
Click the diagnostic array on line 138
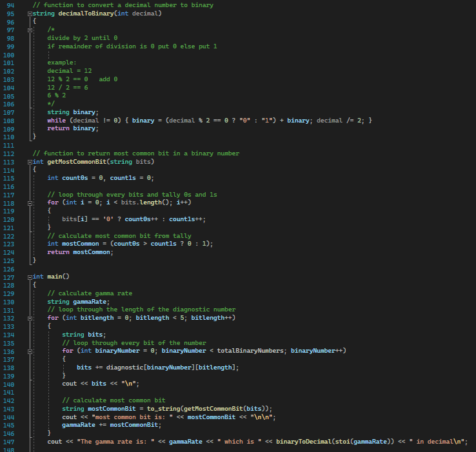(x=125, y=367)
